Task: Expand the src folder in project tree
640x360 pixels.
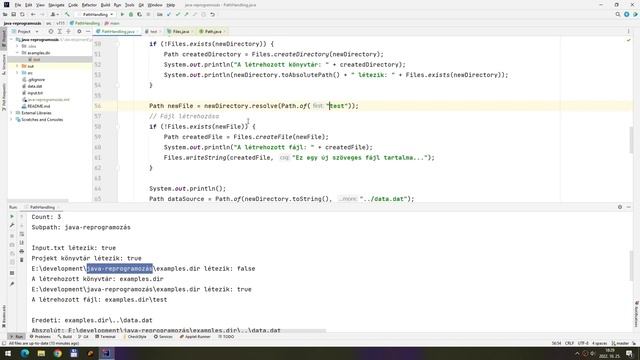Action: click(x=17, y=73)
